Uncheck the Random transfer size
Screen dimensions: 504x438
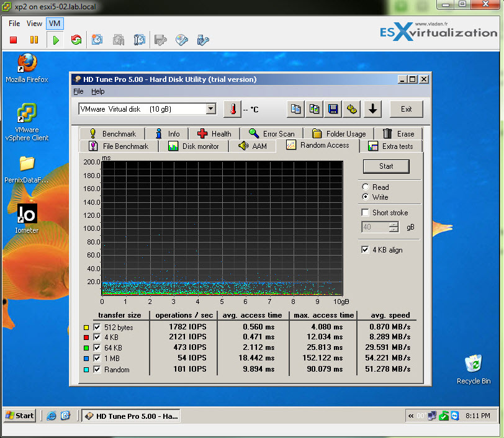click(97, 369)
